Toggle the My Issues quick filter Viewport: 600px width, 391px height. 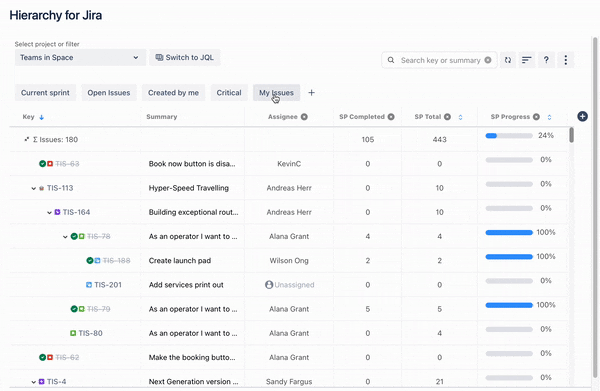[276, 93]
